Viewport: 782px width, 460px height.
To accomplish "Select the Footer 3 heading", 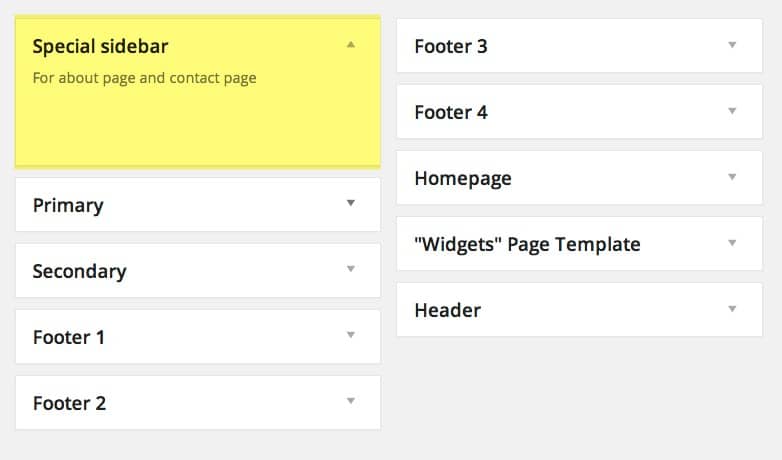I will pyautogui.click(x=451, y=46).
